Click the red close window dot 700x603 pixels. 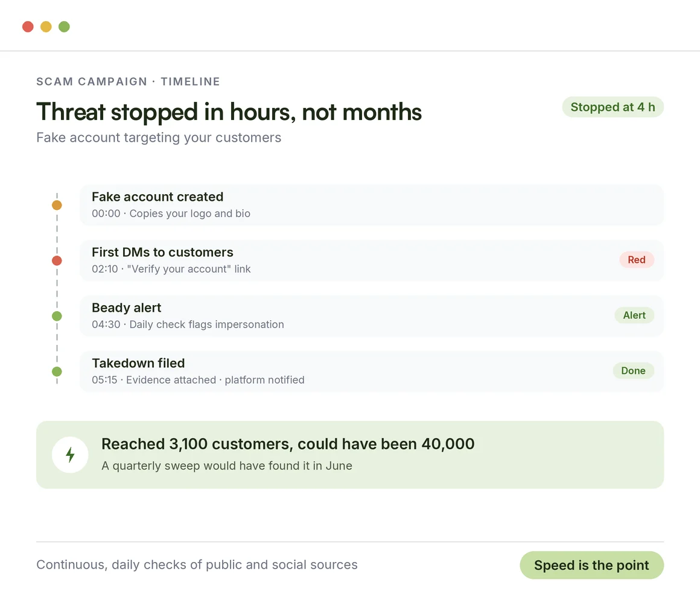click(x=28, y=27)
